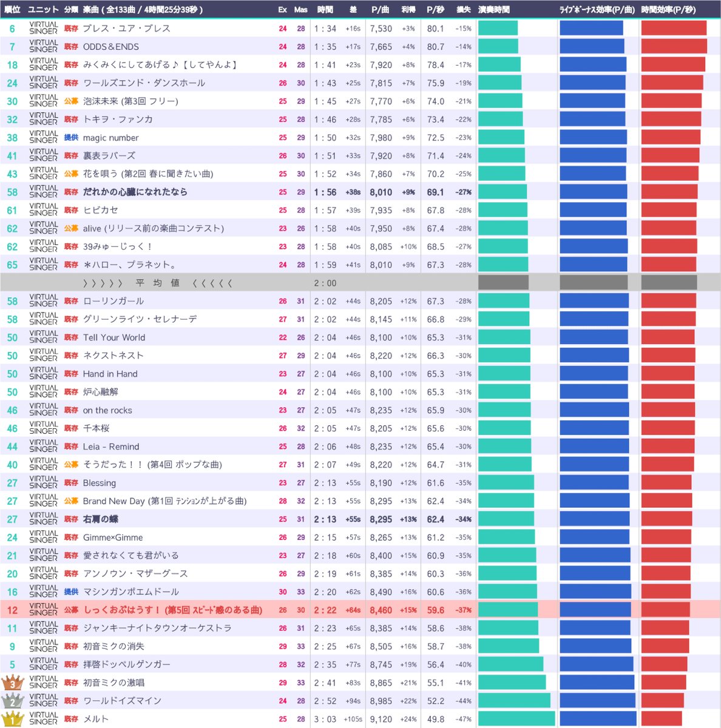The height and width of the screenshot is (728, 721).
Task: Click the P/秒 column header
Action: click(x=435, y=10)
